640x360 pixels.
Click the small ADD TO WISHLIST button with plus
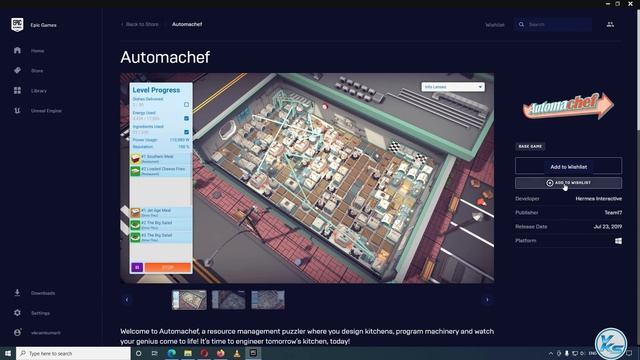tap(568, 183)
